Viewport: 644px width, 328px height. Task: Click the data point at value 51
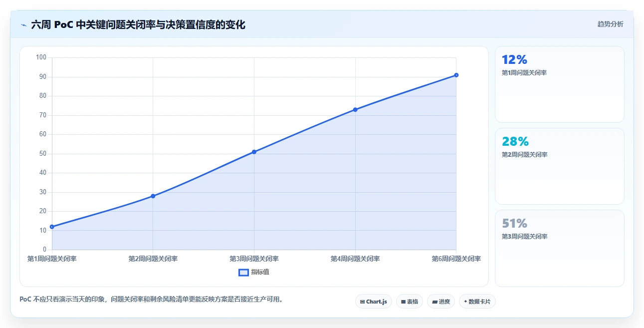[x=254, y=152]
